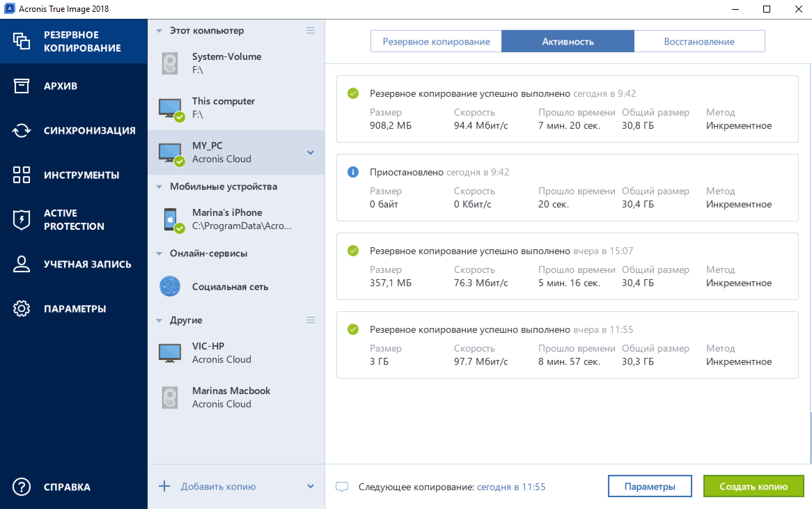
Task: Collapse the 'Мобильные устройства' group
Action: pos(159,187)
